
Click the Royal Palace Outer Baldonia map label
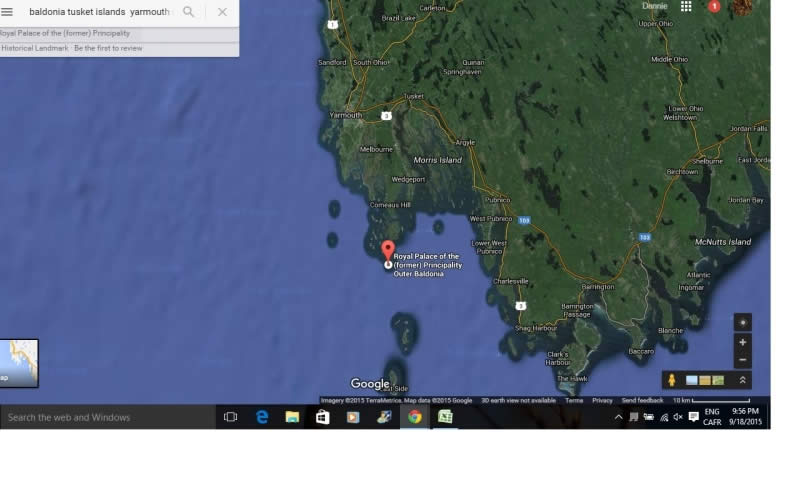coord(428,265)
